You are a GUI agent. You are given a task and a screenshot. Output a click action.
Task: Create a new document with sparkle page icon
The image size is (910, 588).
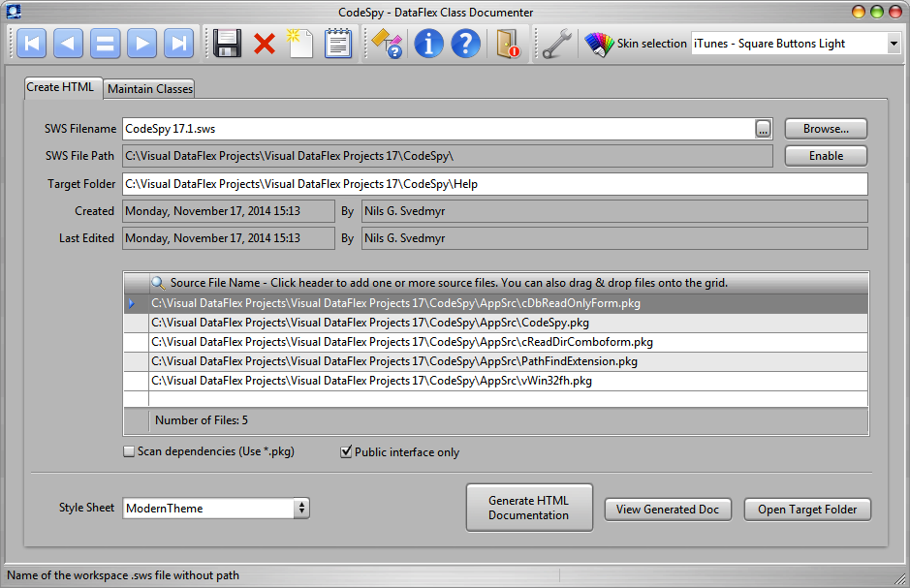[x=300, y=44]
